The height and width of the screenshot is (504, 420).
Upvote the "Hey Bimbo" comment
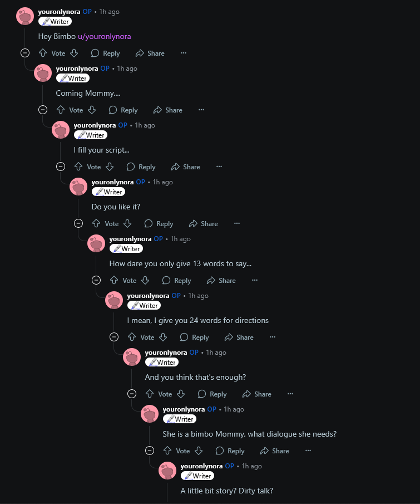pos(43,53)
